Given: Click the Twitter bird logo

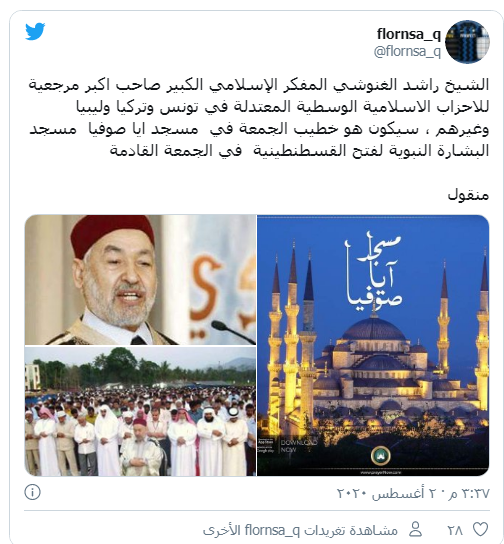Looking at the screenshot, I should 35,32.
